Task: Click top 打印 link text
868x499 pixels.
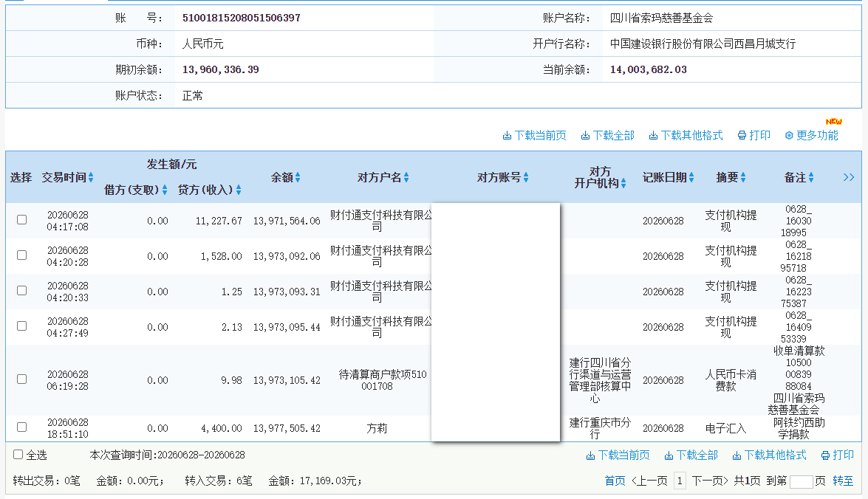Action: [759, 136]
